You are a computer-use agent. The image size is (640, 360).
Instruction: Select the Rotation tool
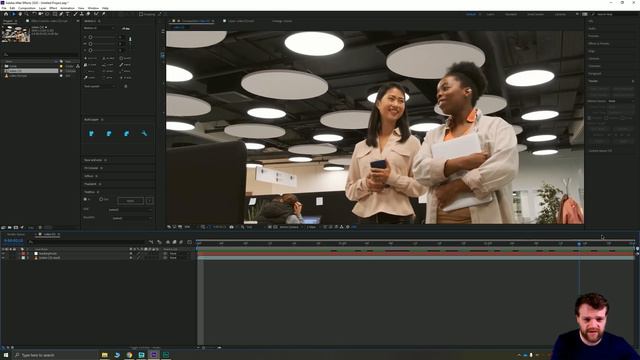[x=34, y=14]
